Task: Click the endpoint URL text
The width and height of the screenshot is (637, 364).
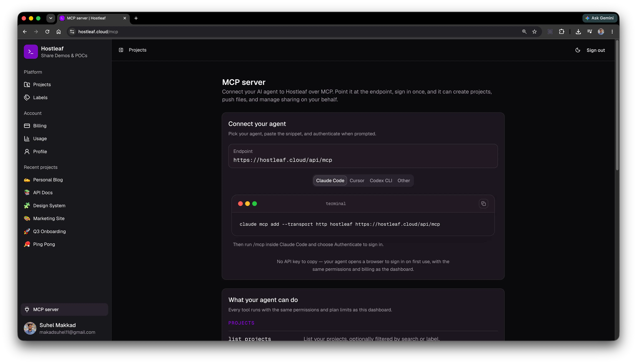Action: pos(283,160)
